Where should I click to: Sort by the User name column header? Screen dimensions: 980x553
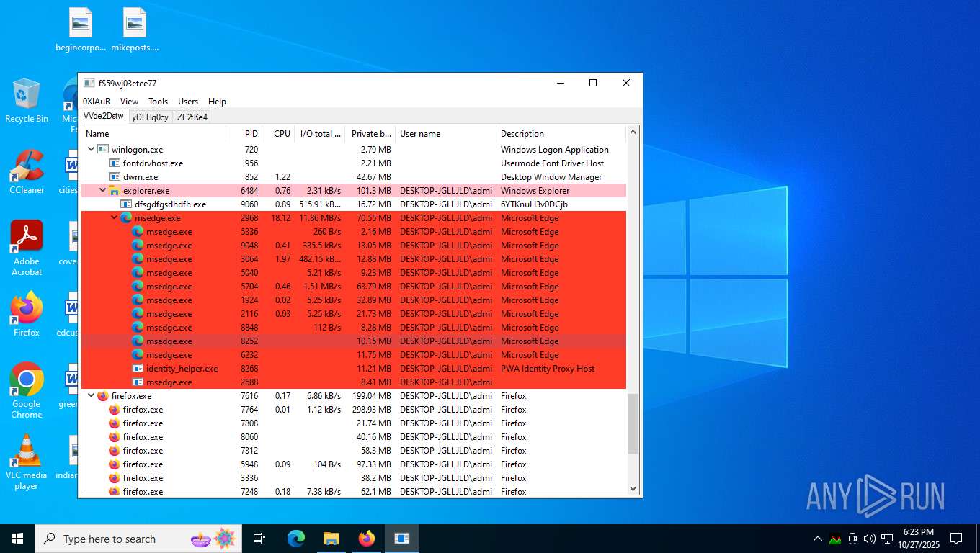tap(446, 134)
